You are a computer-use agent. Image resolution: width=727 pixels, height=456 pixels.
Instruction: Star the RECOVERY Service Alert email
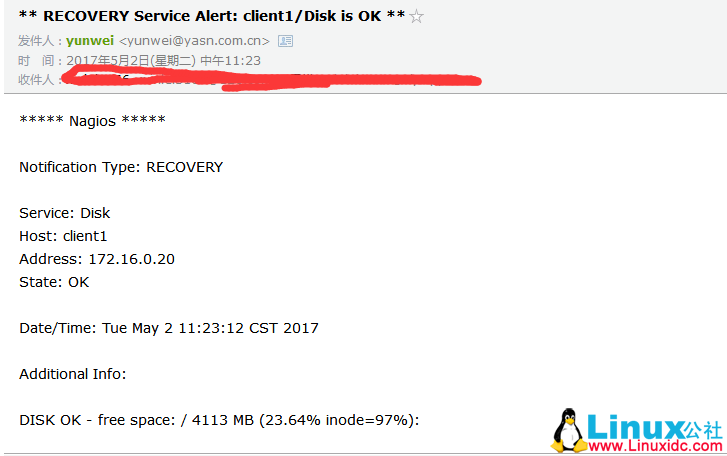pos(416,17)
